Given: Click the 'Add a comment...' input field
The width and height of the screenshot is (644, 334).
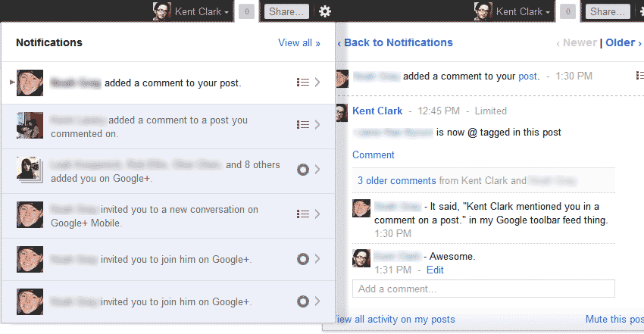Looking at the screenshot, I should [483, 289].
